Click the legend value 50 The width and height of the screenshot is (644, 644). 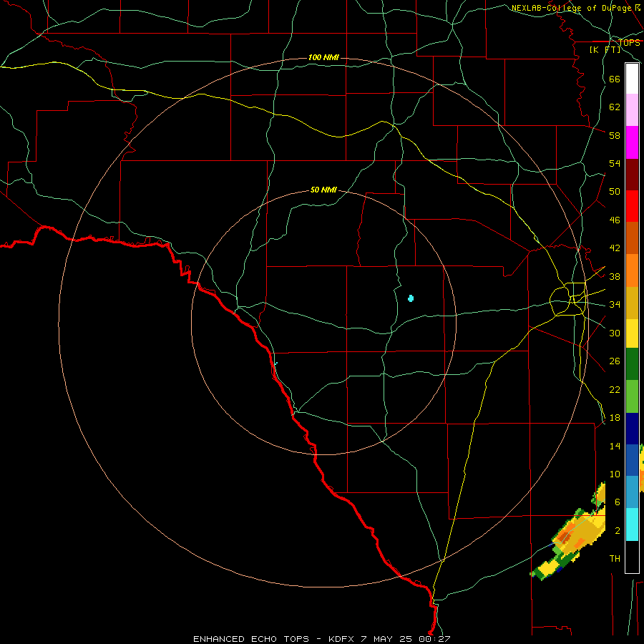[x=615, y=192]
